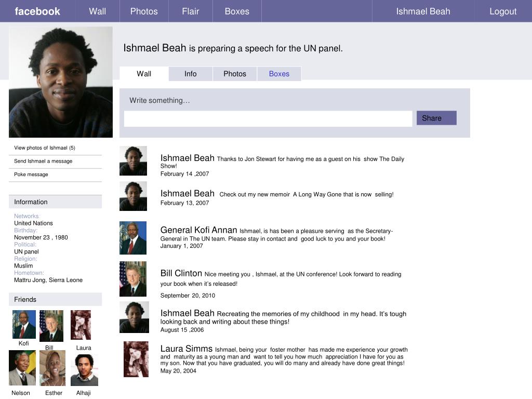Click hometown Mattru Jong, Sierra Leone
This screenshot has height=399, width=532.
[48, 280]
